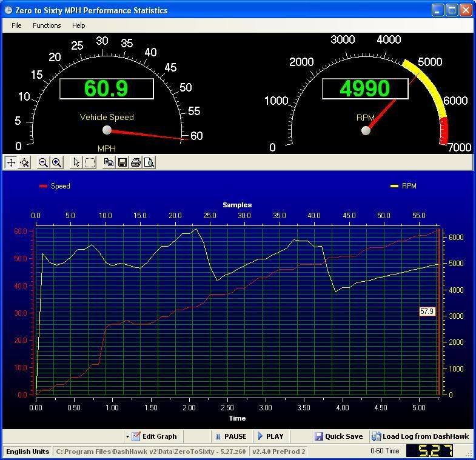
Task: Copy the graph to clipboard
Action: click(x=109, y=162)
